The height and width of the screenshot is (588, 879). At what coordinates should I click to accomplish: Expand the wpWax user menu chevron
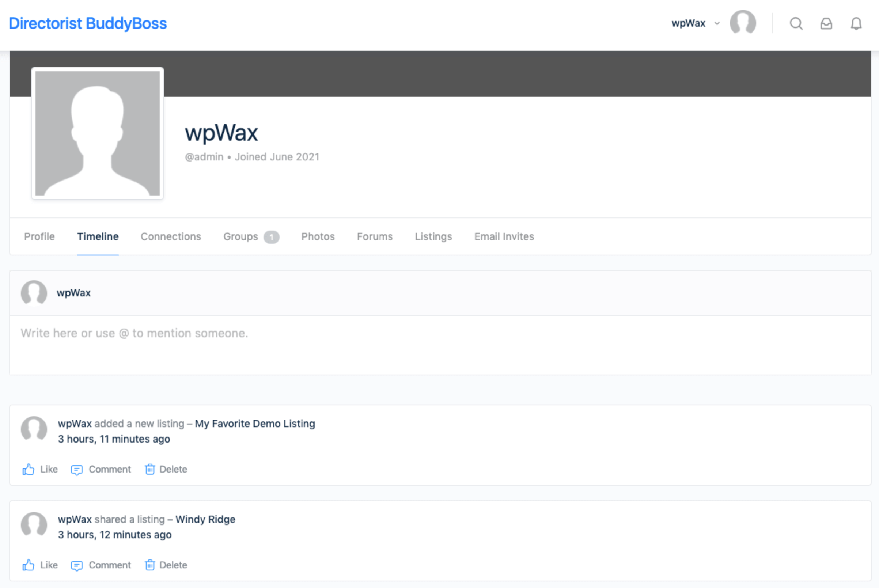717,23
